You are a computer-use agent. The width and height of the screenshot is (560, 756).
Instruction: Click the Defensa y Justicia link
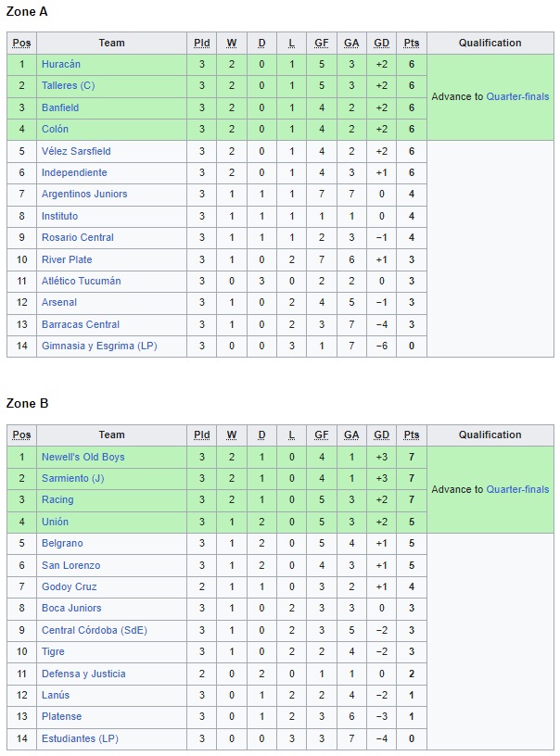(x=83, y=674)
